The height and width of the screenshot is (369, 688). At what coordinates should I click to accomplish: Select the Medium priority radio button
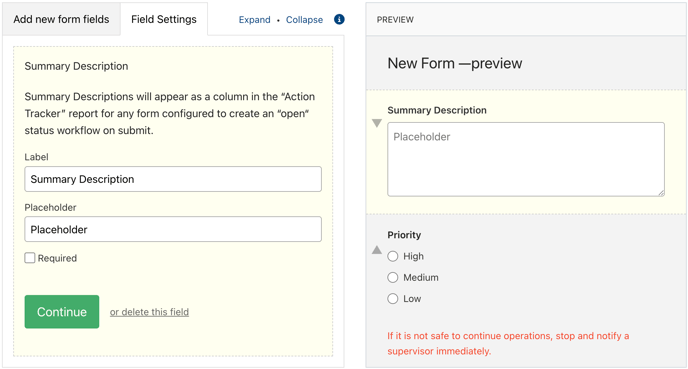click(393, 277)
